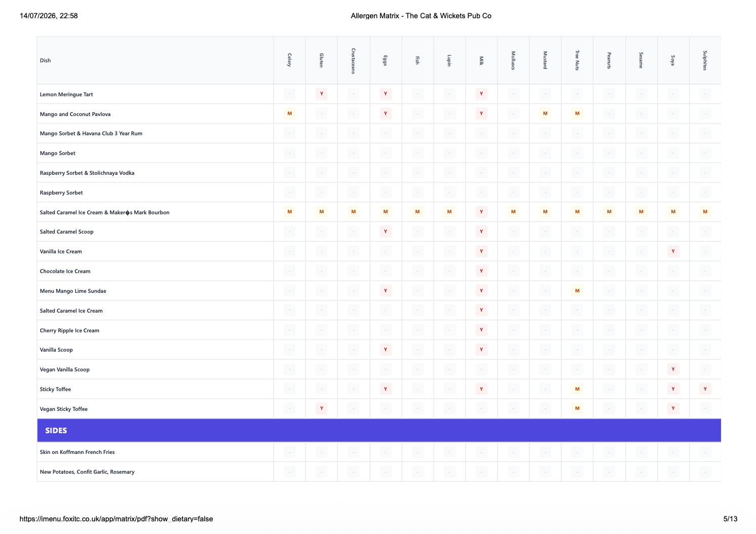
Task: Select the Vegan Sticky Toffee dish name
Action: click(63, 409)
